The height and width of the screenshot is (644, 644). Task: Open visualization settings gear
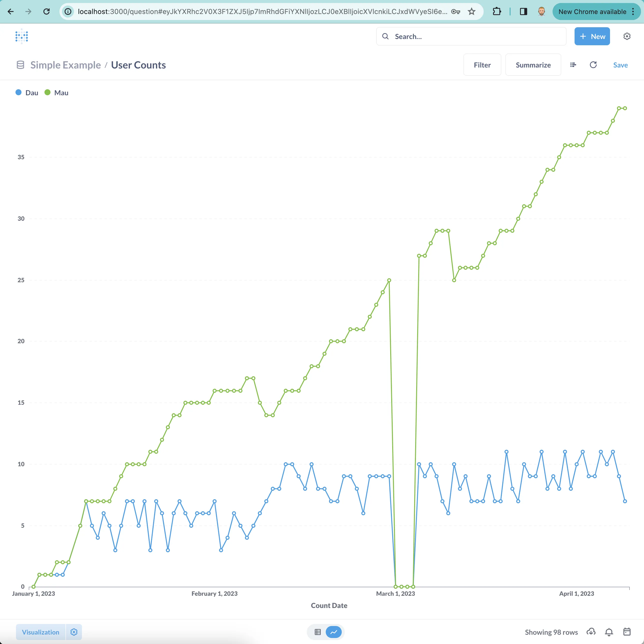(74, 632)
